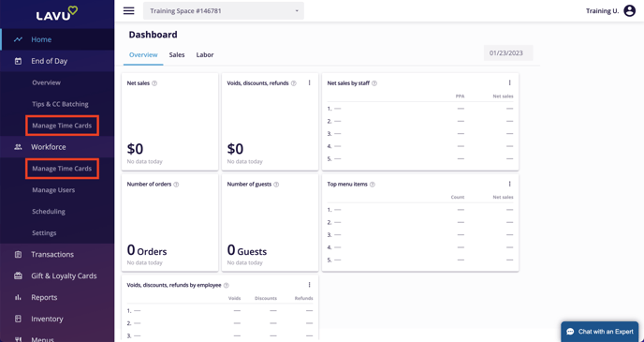Click the Number of orders info icon
644x342 pixels.
point(176,185)
